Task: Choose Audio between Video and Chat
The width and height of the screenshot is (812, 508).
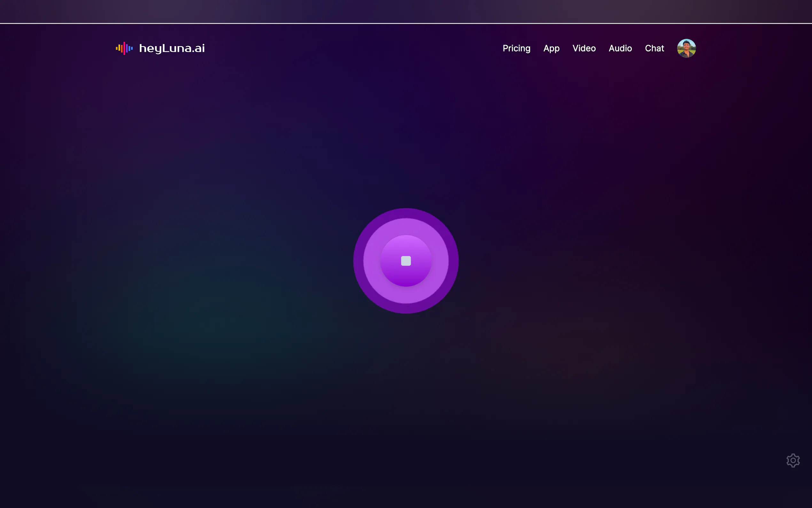Action: (620, 48)
